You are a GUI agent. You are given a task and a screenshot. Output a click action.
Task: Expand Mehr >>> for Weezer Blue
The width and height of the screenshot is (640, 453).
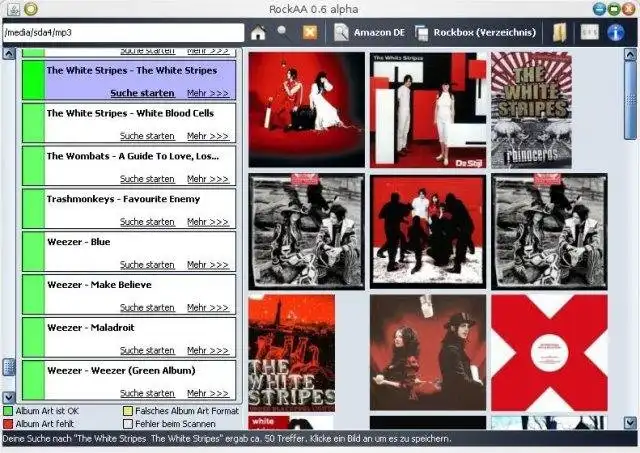[208, 264]
